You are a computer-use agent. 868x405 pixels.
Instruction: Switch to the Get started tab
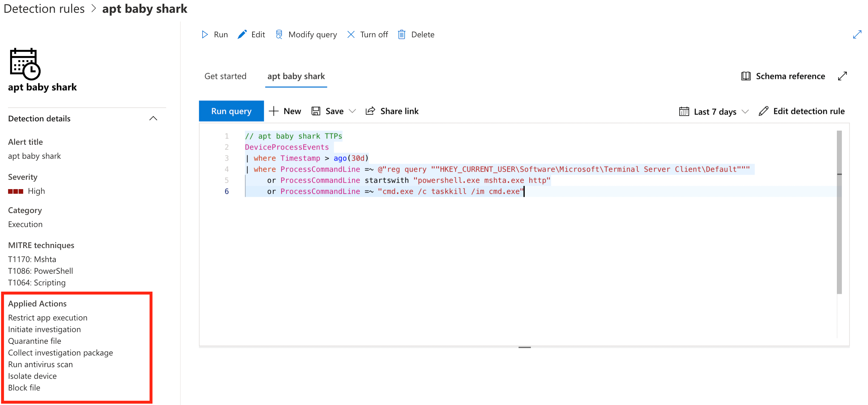tap(225, 76)
